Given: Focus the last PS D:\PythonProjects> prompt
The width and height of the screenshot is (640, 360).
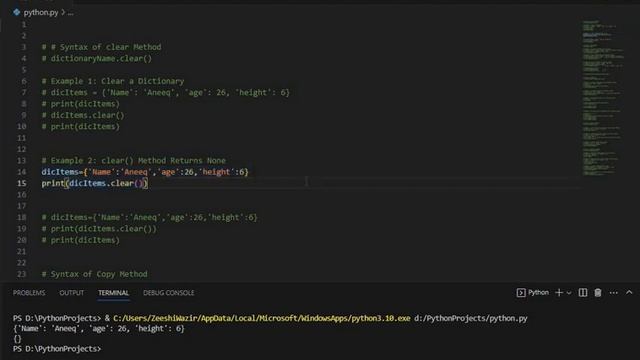Looking at the screenshot, I should [x=57, y=349].
